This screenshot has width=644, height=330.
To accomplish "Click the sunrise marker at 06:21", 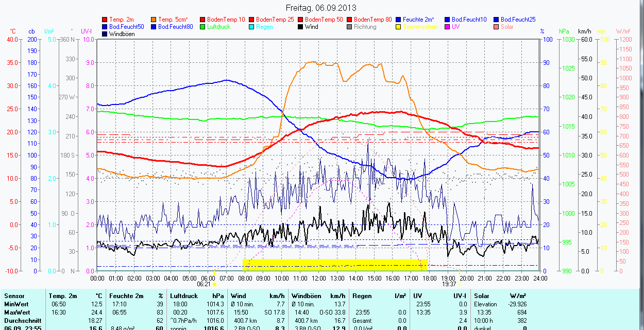I will click(x=214, y=284).
